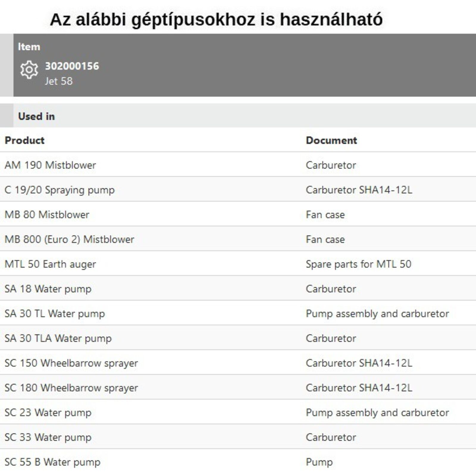Open SA 30 TL Water pump

[55, 314]
